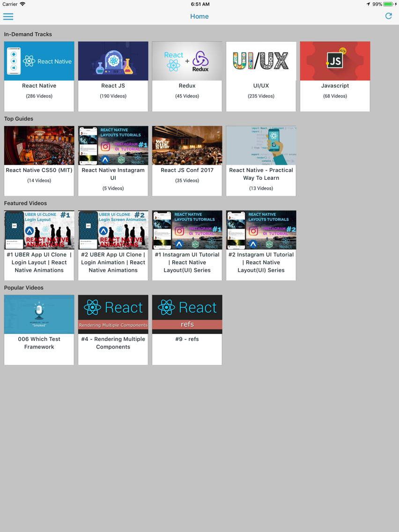Play #1 UBER App UI Clone video
The width and height of the screenshot is (399, 532).
pyautogui.click(x=39, y=230)
